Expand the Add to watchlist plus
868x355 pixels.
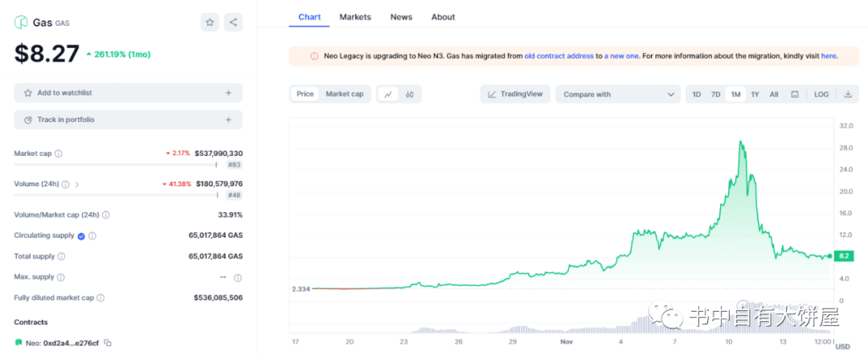coord(228,93)
